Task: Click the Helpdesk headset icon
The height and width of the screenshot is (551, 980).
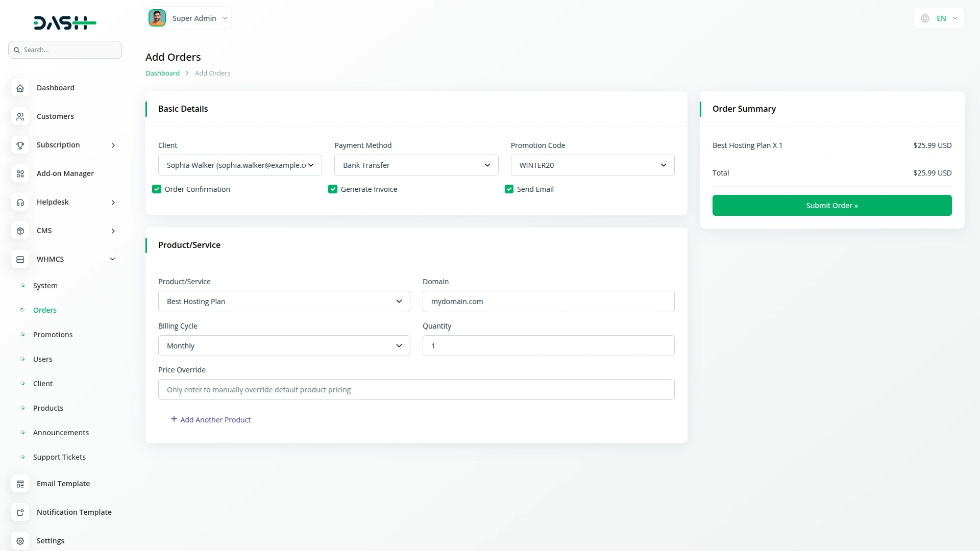Action: [20, 202]
